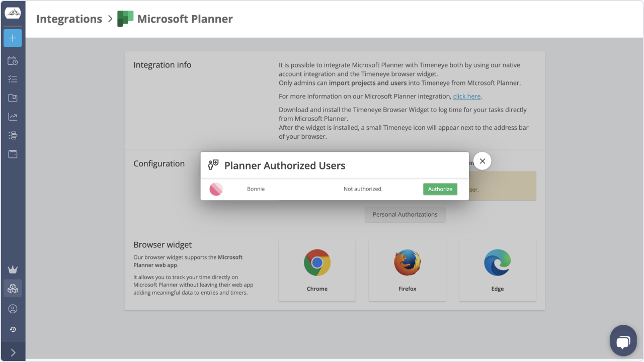Screen dimensions: 644x362
Task: Open Personal Authorizations
Action: [405, 214]
